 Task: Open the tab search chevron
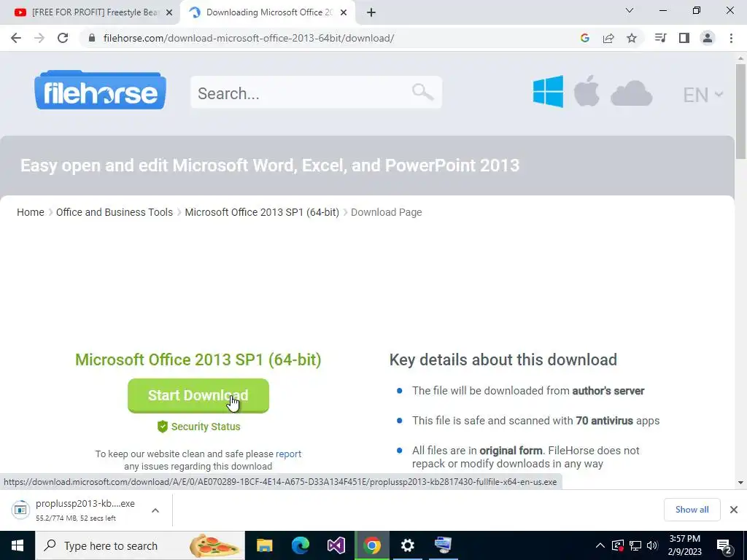pyautogui.click(x=630, y=10)
